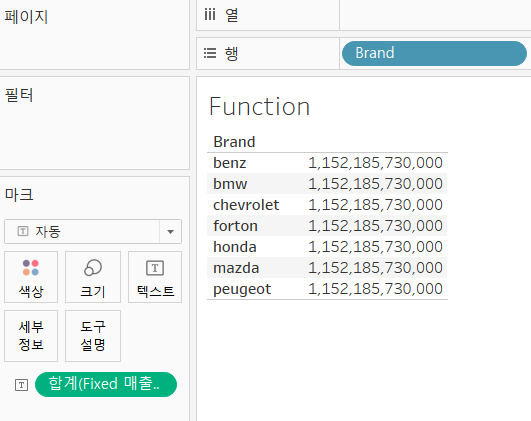Image resolution: width=531 pixels, height=421 pixels.
Task: Select the honda row label
Action: point(235,247)
